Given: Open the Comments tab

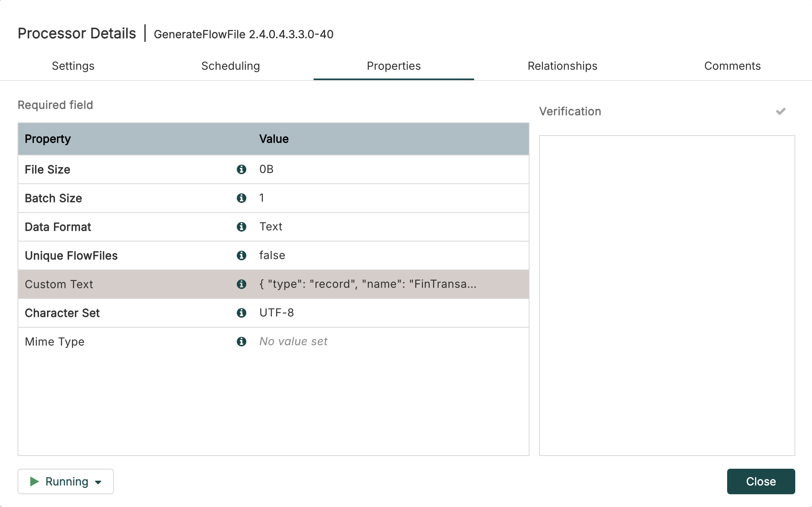Looking at the screenshot, I should (x=733, y=66).
